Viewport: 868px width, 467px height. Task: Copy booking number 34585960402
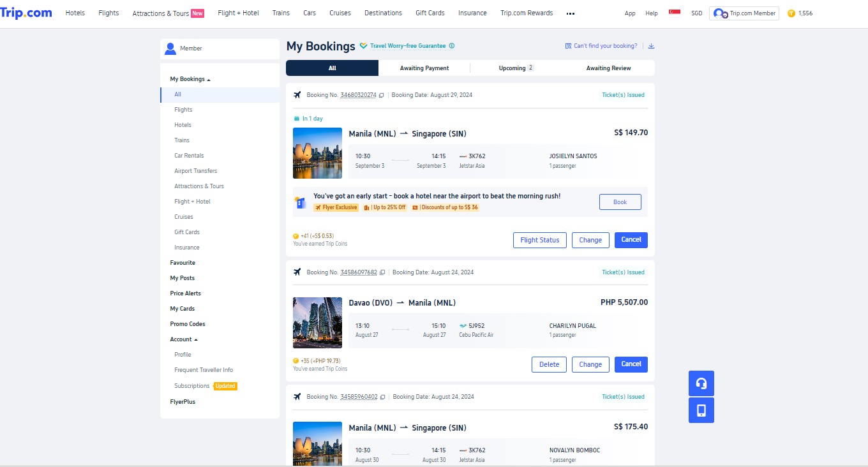pos(383,397)
